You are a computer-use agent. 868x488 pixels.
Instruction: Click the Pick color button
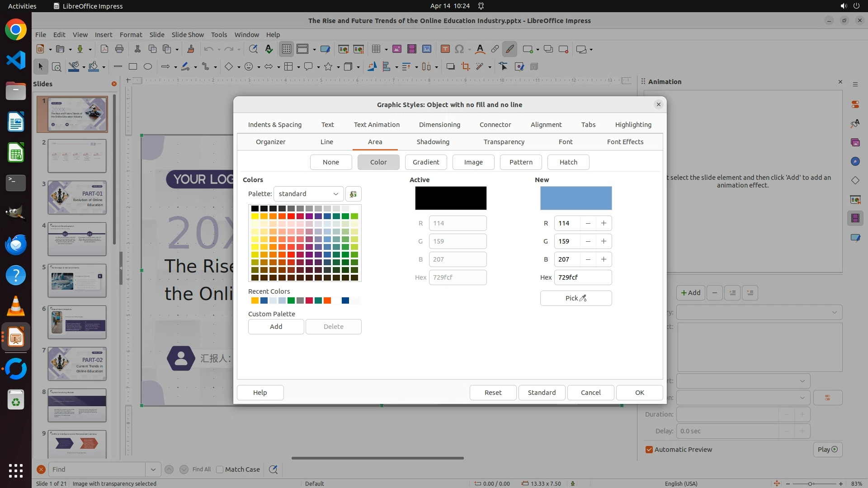[576, 298]
